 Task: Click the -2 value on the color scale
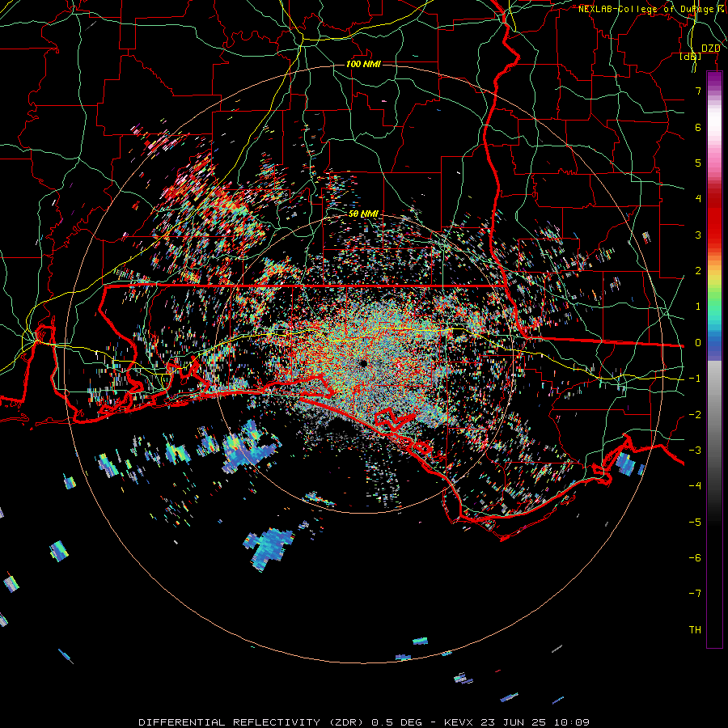(x=695, y=415)
